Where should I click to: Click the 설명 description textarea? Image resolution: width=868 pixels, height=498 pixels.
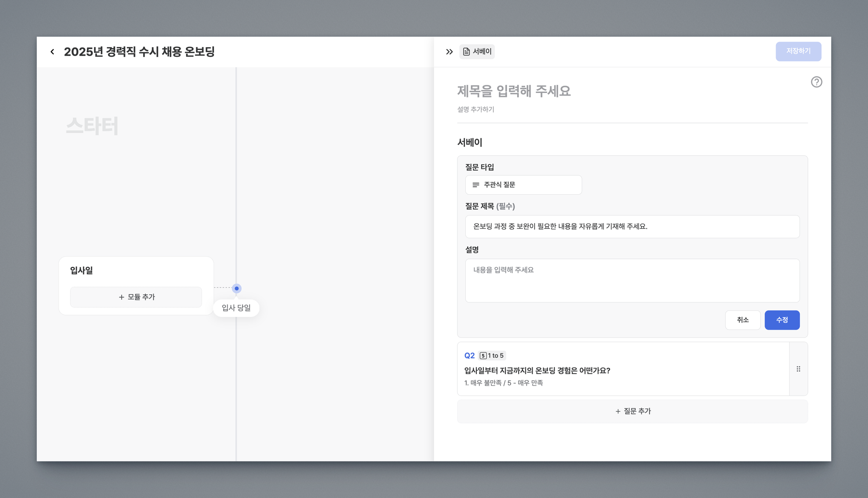pos(632,280)
